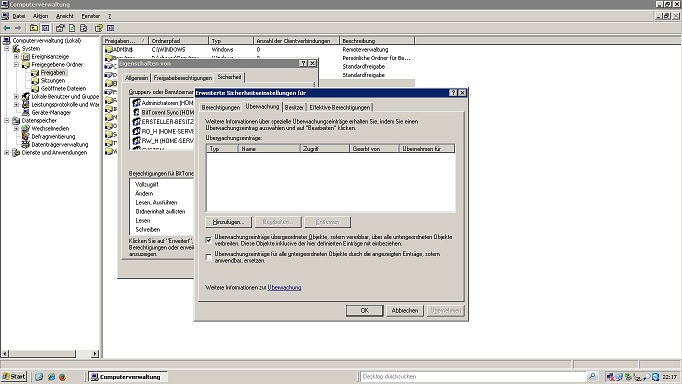
Task: Collapse the Freigegebene Ordner node
Action: click(x=17, y=65)
